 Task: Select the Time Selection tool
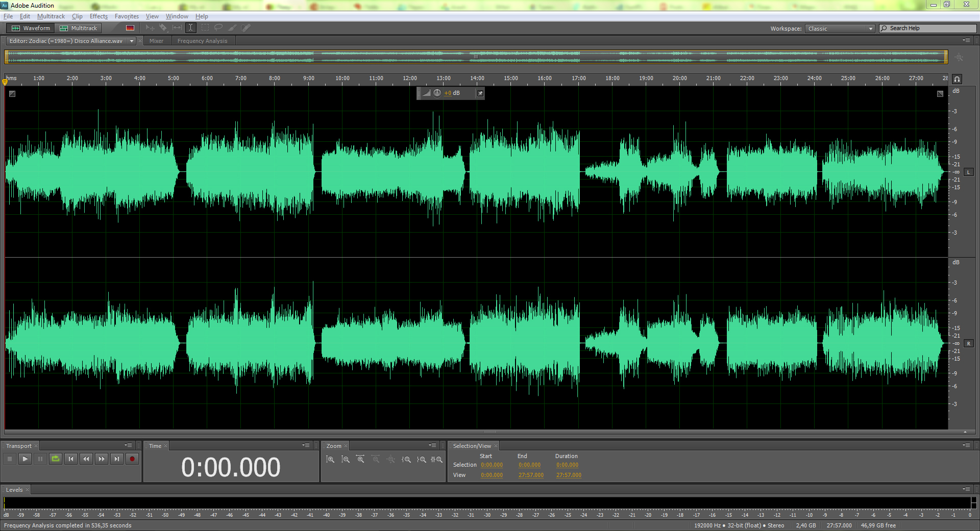click(x=190, y=28)
